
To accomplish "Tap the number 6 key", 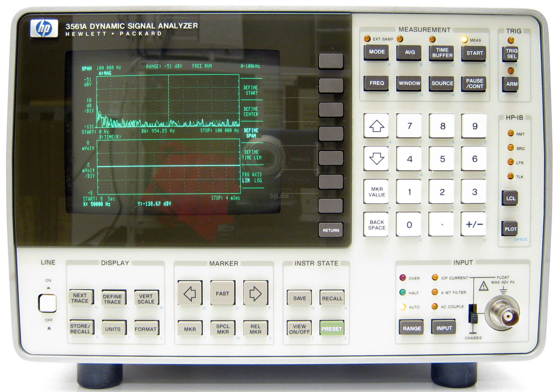I will click(x=474, y=159).
